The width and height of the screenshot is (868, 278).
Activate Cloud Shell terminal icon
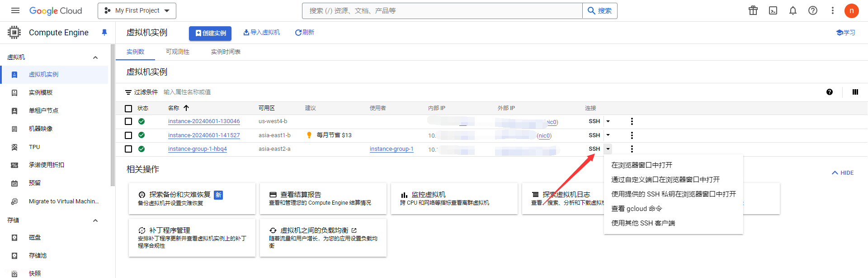point(773,10)
